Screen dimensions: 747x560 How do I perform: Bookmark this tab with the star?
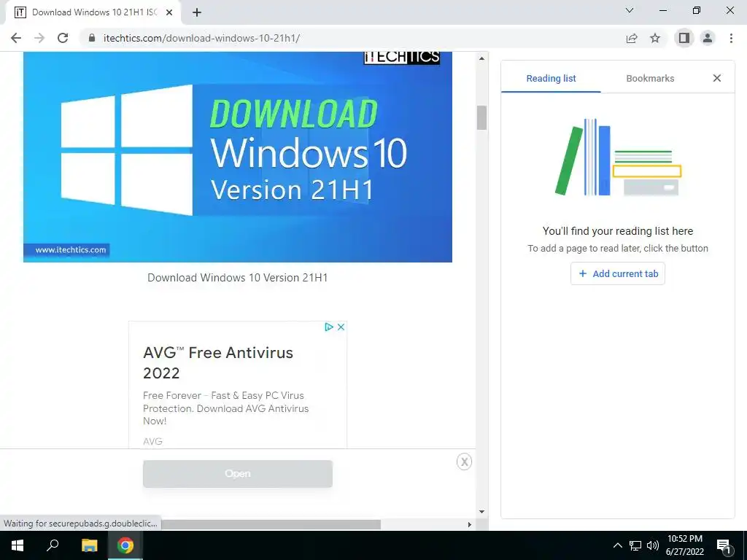[x=655, y=38]
